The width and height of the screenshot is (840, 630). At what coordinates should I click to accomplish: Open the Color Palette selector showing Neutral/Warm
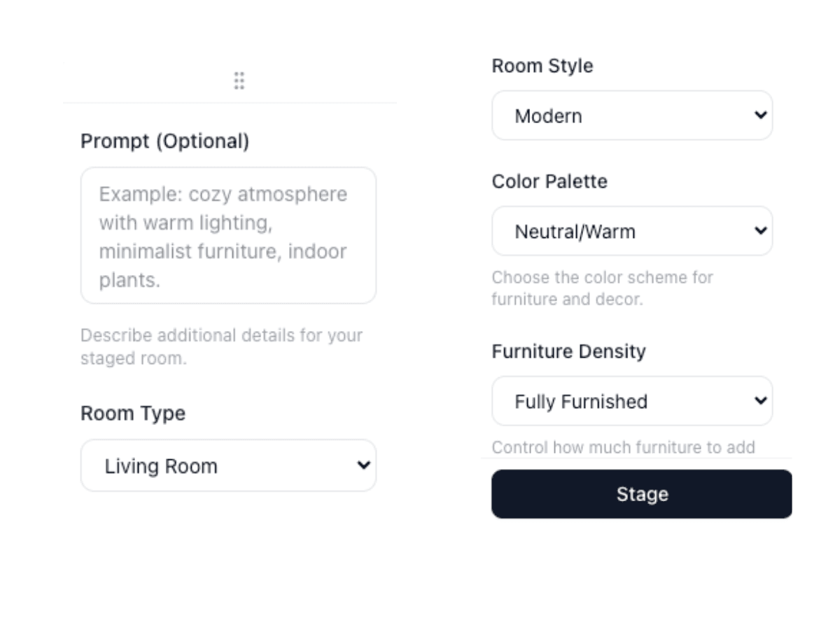pyautogui.click(x=632, y=231)
